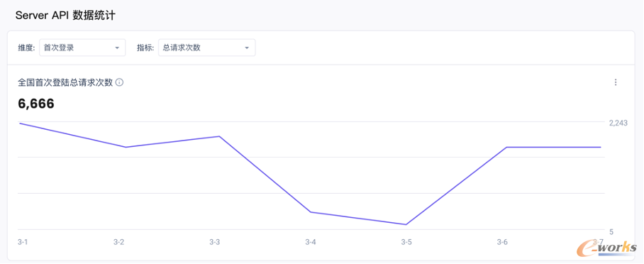Expand the 指标 dropdown arrow
Screen dimensions: 644x264
tap(247, 48)
